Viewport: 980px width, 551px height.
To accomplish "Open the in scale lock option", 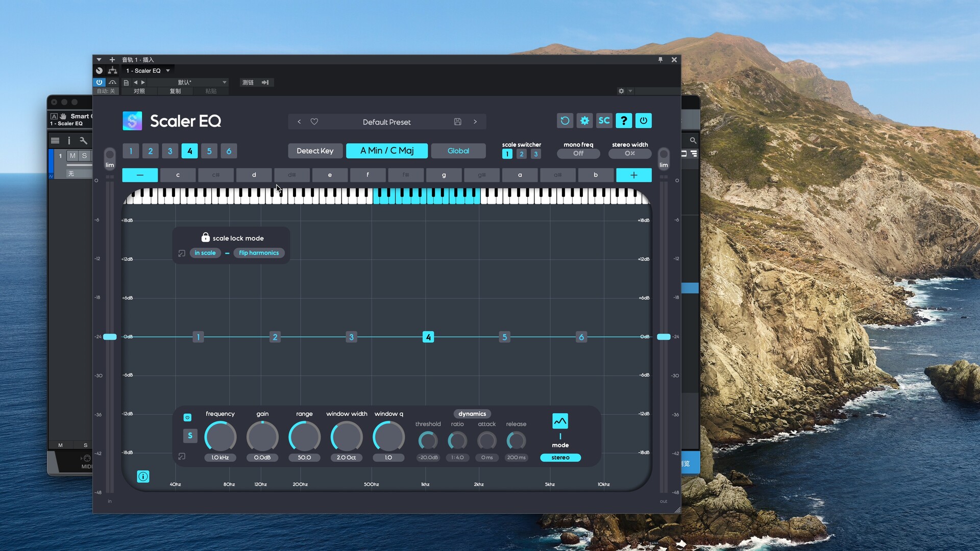I will click(x=205, y=253).
